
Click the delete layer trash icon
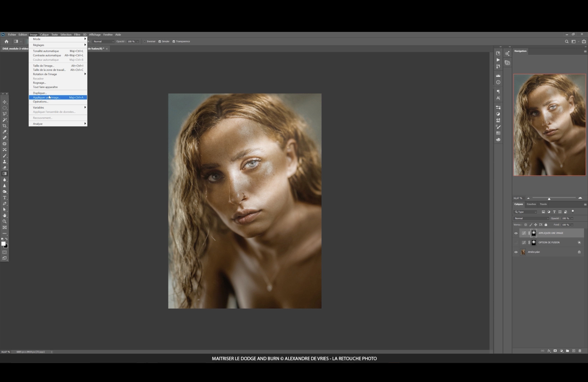pyautogui.click(x=580, y=351)
